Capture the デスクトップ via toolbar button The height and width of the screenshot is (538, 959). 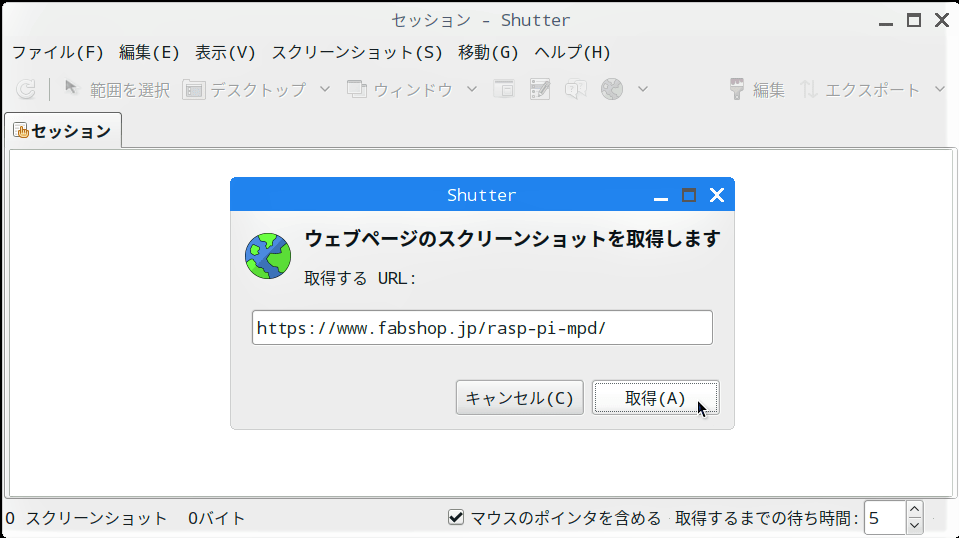(245, 89)
